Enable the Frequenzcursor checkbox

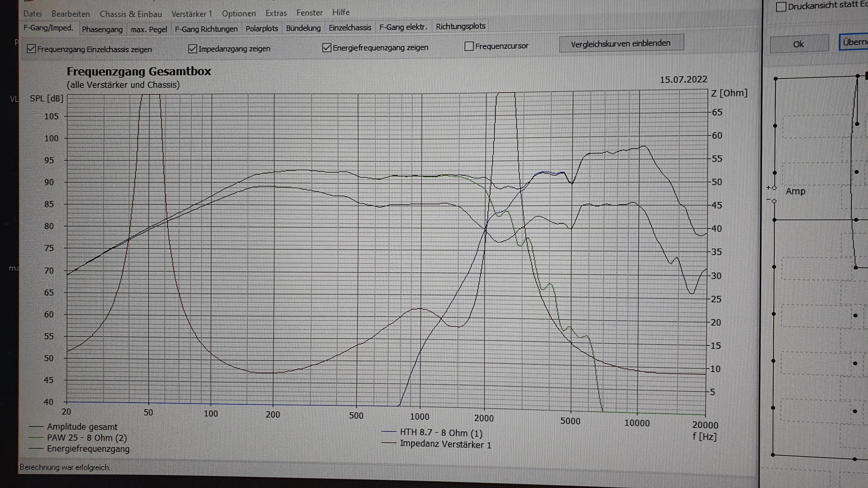tap(469, 46)
